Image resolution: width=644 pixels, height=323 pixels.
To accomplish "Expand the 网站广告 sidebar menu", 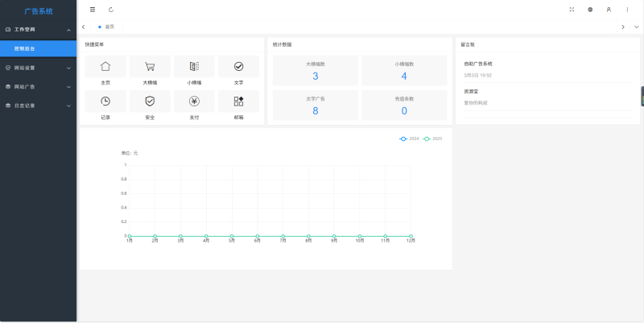I will [38, 86].
